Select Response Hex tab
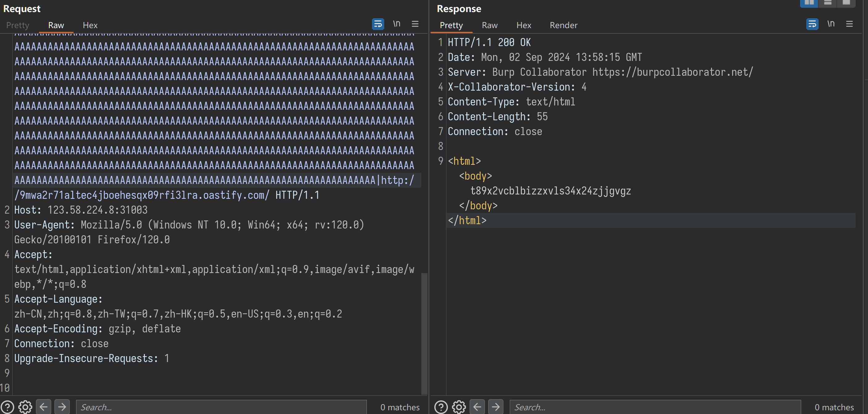 [524, 25]
